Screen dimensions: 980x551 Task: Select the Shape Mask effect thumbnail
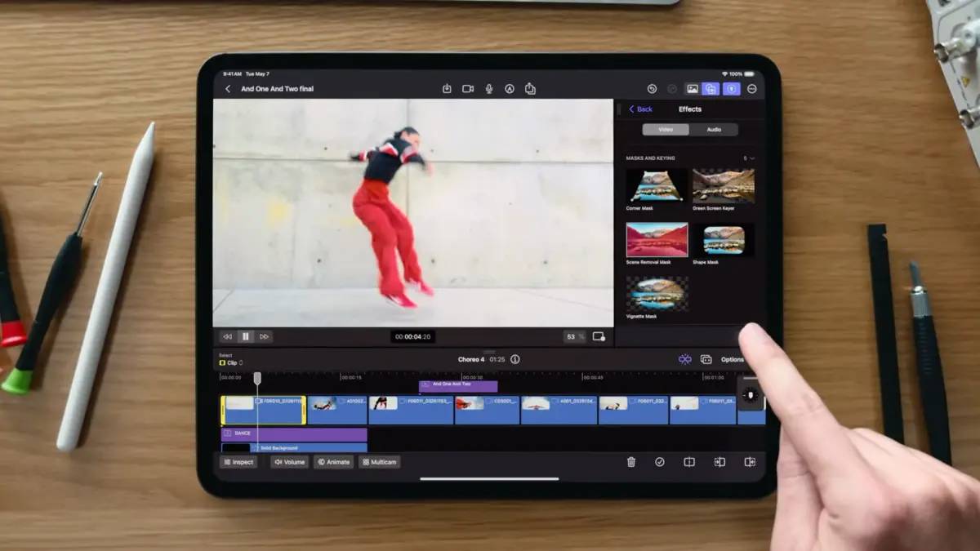click(724, 240)
